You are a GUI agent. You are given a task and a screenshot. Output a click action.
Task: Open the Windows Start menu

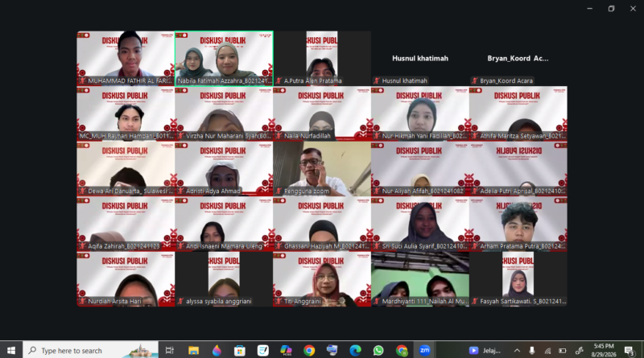tap(11, 351)
